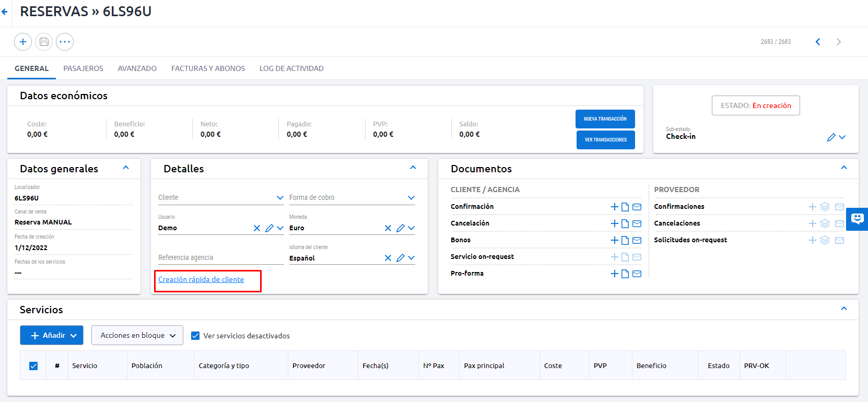
Task: Add a Bonos document
Action: pyautogui.click(x=615, y=240)
